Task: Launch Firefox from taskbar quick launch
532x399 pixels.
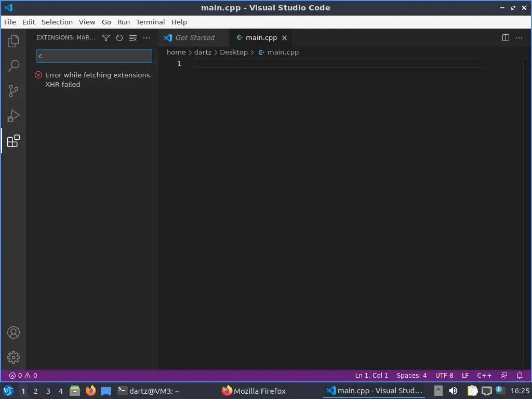Action: (x=90, y=391)
